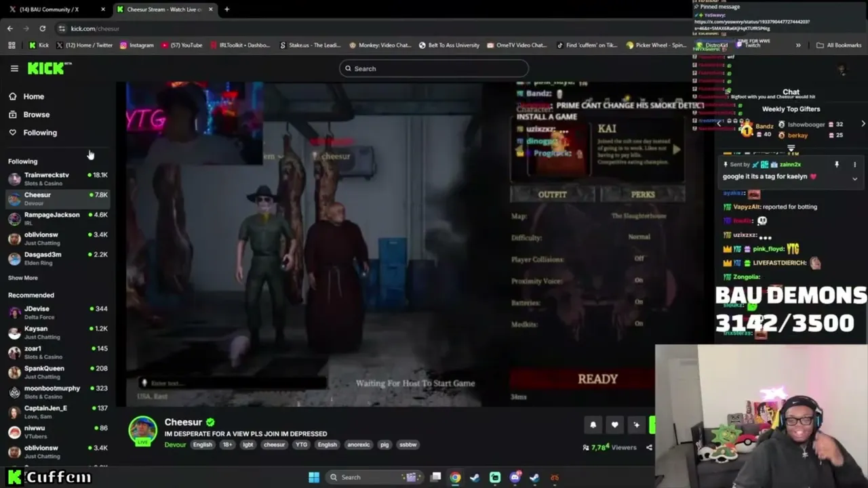Expand the pinned message chevron
868x488 pixels.
pyautogui.click(x=854, y=178)
